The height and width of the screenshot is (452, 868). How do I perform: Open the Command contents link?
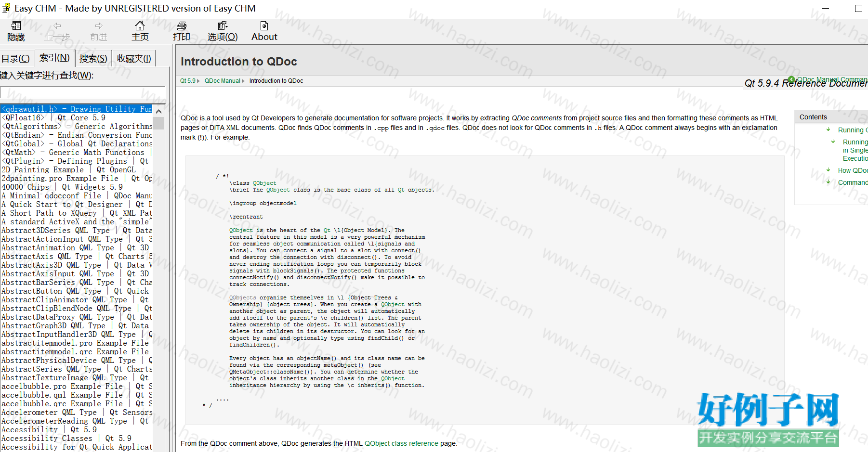pyautogui.click(x=853, y=182)
